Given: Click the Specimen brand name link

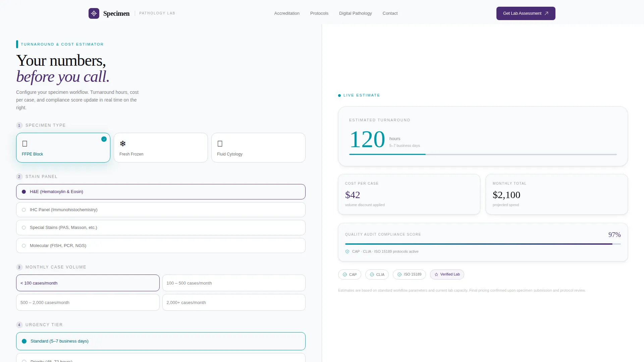Looking at the screenshot, I should coord(116,13).
